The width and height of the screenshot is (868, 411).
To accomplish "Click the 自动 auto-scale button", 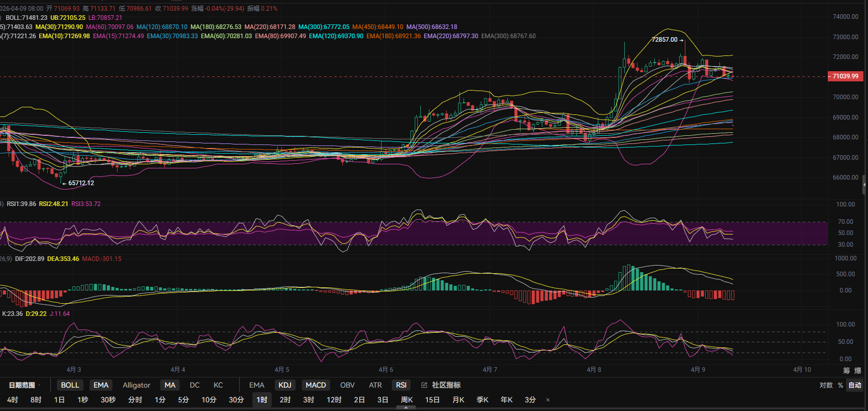I will [x=855, y=385].
